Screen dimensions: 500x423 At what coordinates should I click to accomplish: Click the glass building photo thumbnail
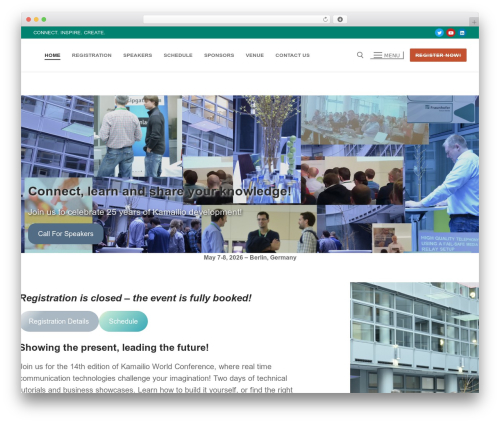tap(414, 337)
